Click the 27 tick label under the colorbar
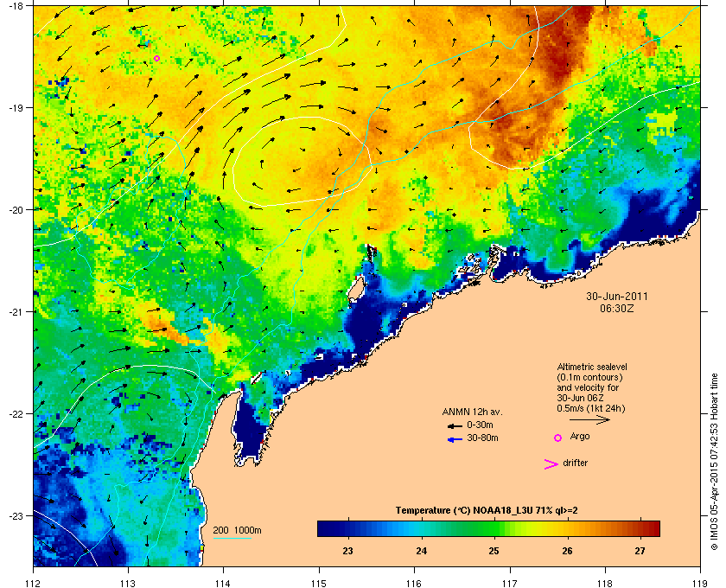The image size is (726, 588). coord(640,551)
